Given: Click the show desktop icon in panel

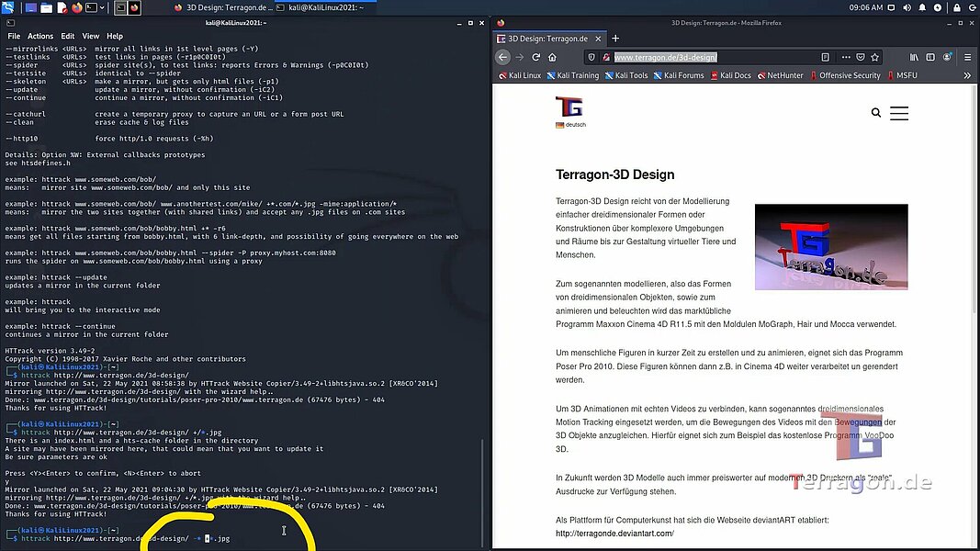Looking at the screenshot, I should 30,7.
